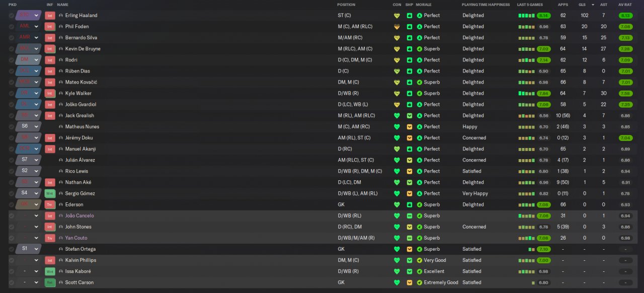Click the player profile icon beside Phil Foden
644x293 pixels.
tap(61, 27)
